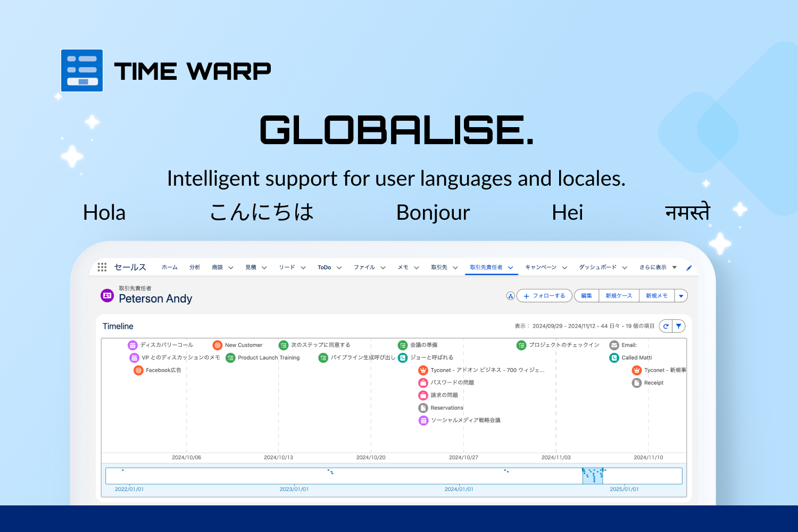Image resolution: width=798 pixels, height=532 pixels.
Task: Click the 新規ケース button
Action: [619, 296]
